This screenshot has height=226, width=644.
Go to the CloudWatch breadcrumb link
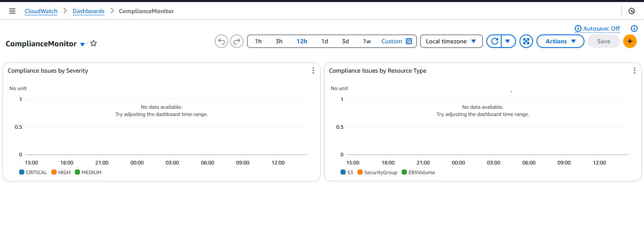[x=41, y=11]
